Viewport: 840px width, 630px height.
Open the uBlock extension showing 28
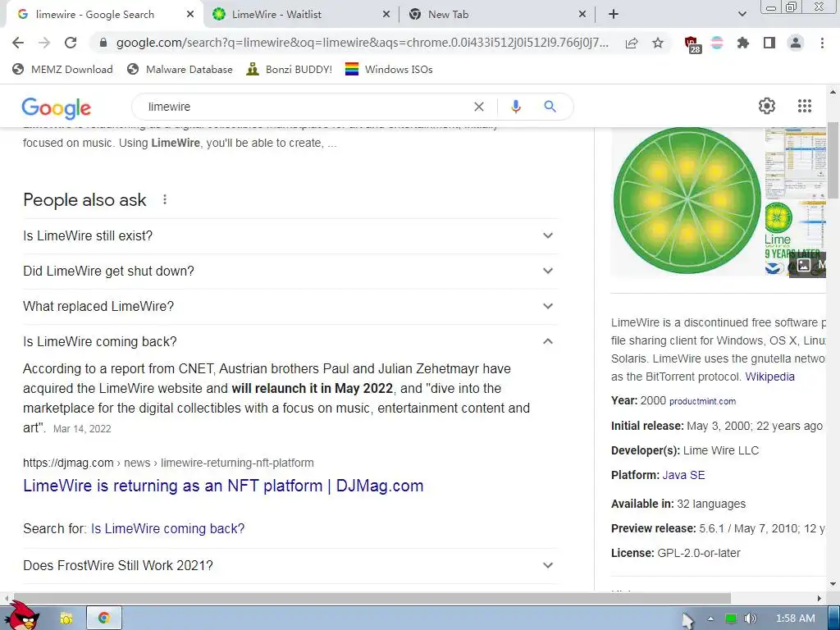click(692, 44)
